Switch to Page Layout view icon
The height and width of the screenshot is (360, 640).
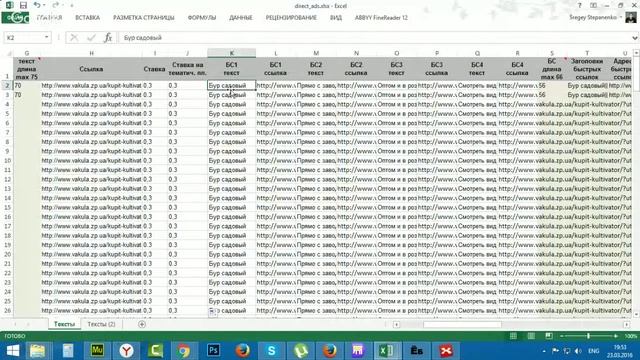point(531,336)
